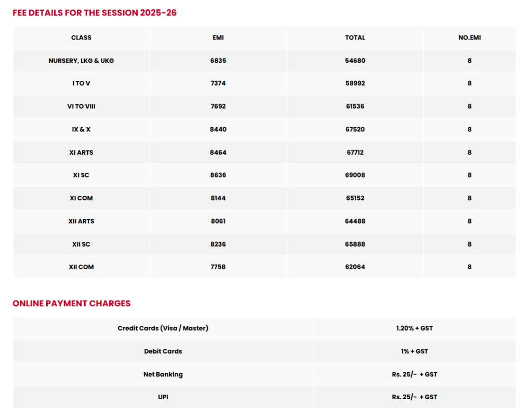Click the 62064 total for XII COM
The height and width of the screenshot is (408, 532).
(355, 267)
